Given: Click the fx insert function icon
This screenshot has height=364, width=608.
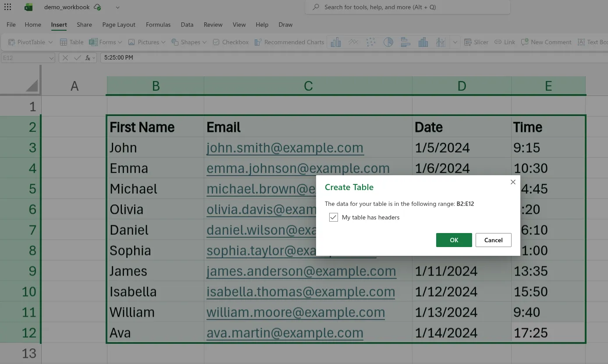Looking at the screenshot, I should click(x=88, y=58).
